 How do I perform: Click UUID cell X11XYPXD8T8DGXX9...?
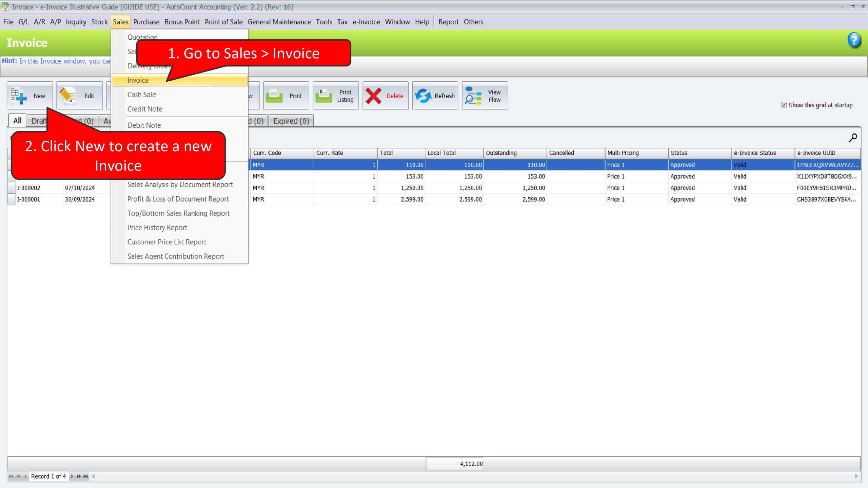828,176
